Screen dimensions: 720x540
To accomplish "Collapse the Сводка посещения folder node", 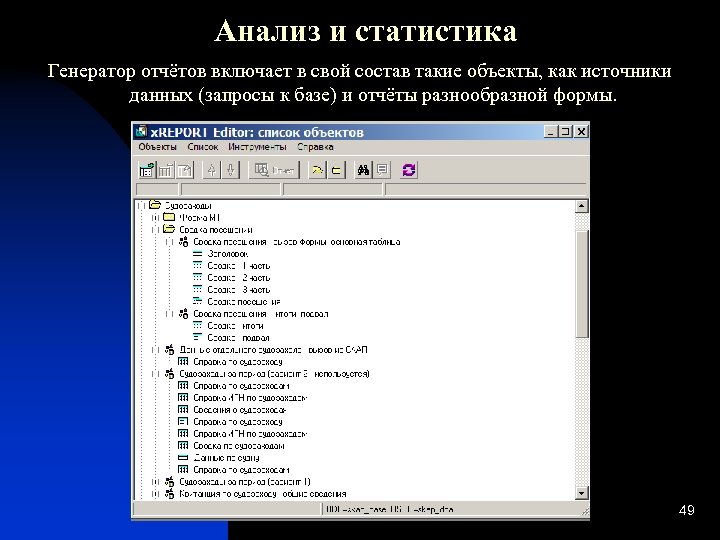I will coord(155,230).
